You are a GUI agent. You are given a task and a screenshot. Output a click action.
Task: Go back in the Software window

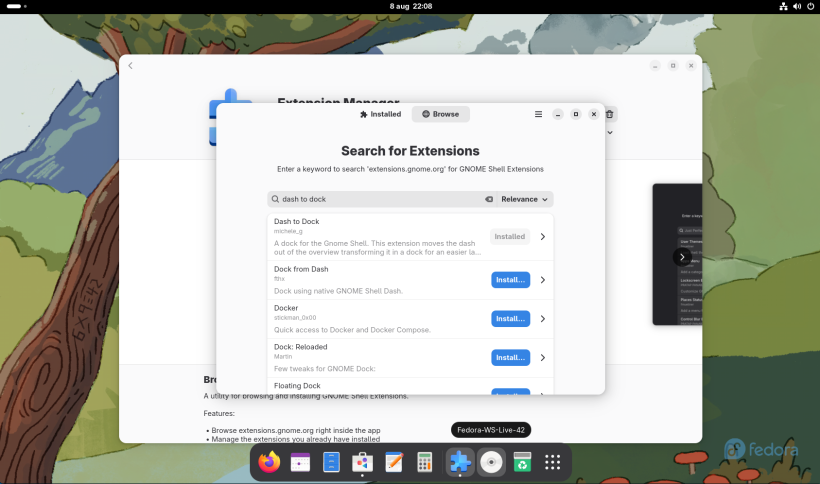pos(130,66)
